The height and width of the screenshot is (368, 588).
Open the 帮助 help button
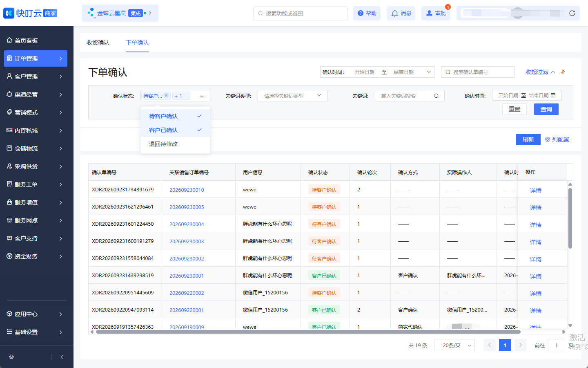click(x=367, y=13)
